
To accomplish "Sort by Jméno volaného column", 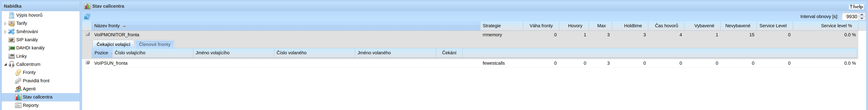I will click(395, 53).
